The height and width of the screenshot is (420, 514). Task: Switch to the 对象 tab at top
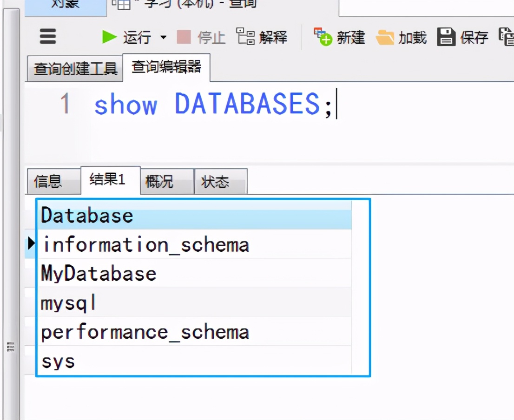point(65,5)
